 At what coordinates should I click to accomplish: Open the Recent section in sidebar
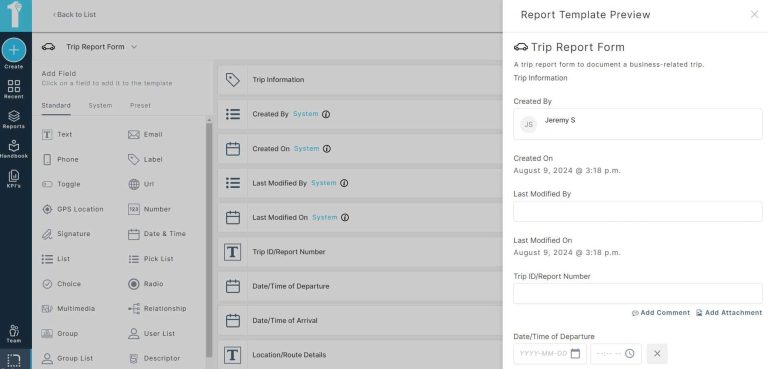(14, 89)
